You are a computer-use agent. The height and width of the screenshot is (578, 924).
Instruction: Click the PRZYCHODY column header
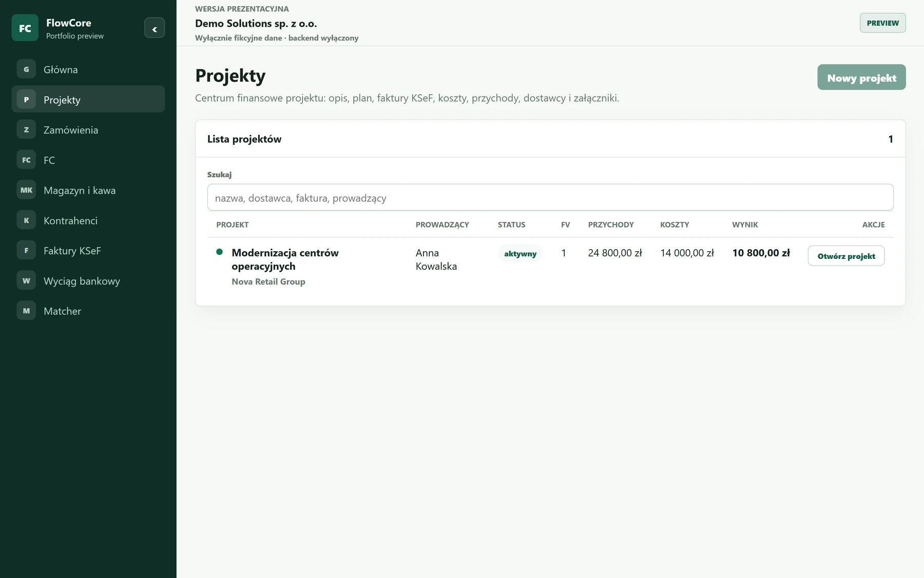(611, 225)
